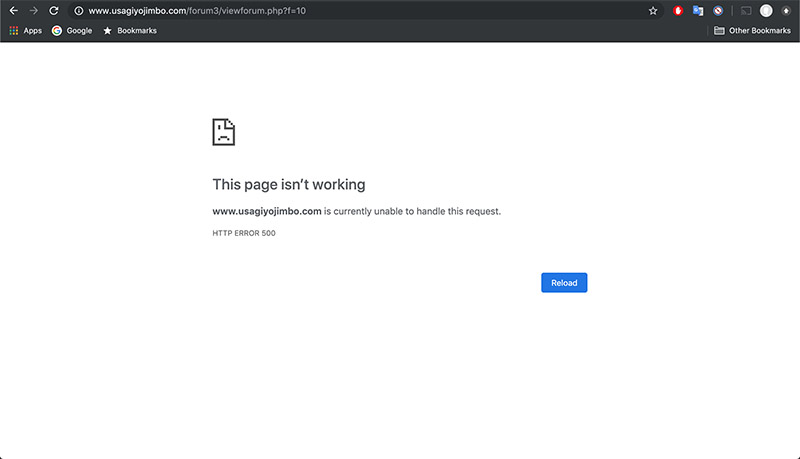Click the HTTP ERROR 500 text
800x459 pixels.
point(244,233)
